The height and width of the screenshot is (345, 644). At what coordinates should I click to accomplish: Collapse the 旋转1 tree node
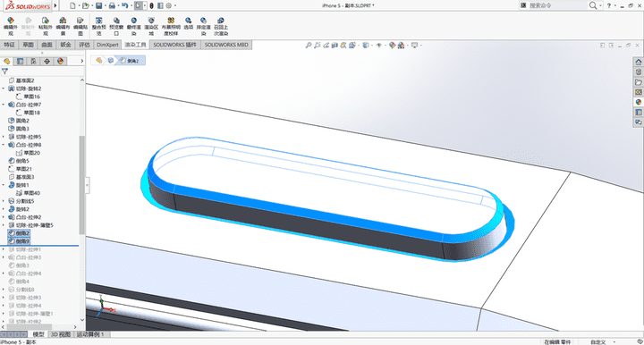tap(4, 185)
